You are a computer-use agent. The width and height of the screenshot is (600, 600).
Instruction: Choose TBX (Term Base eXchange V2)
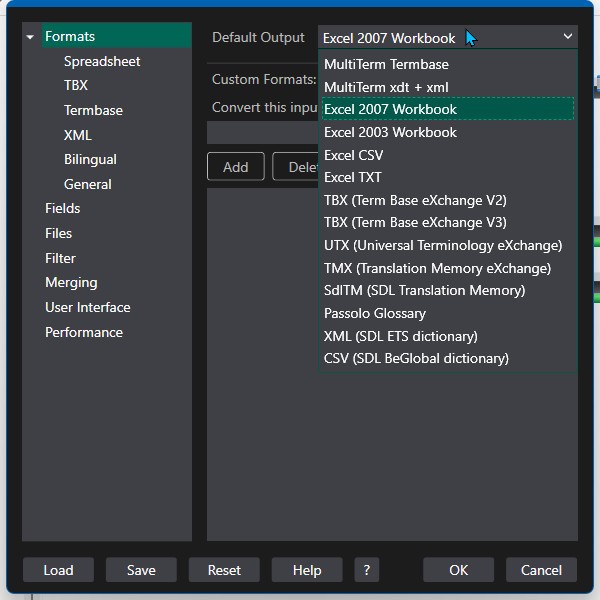[x=447, y=200]
